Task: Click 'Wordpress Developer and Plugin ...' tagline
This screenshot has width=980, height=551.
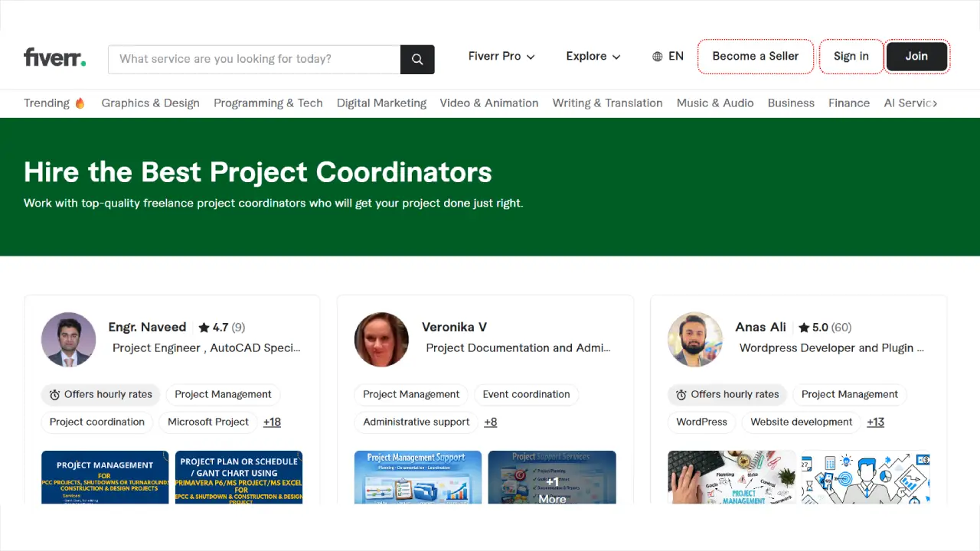Action: point(831,347)
